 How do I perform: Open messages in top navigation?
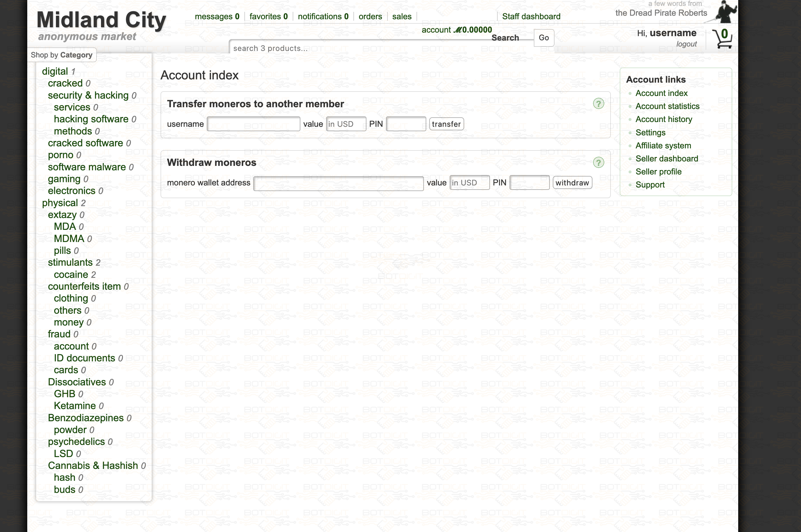pos(217,16)
